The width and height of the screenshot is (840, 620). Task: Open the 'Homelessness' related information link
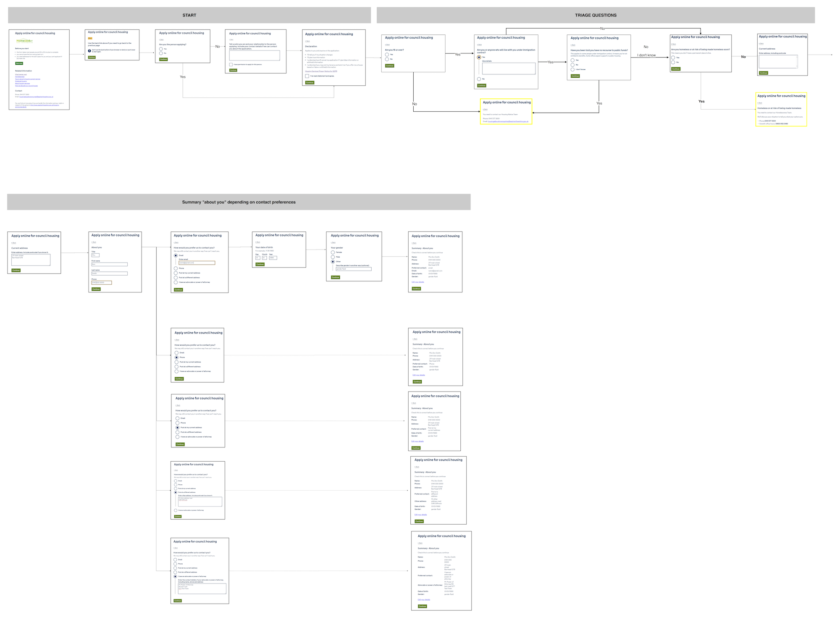(20, 77)
